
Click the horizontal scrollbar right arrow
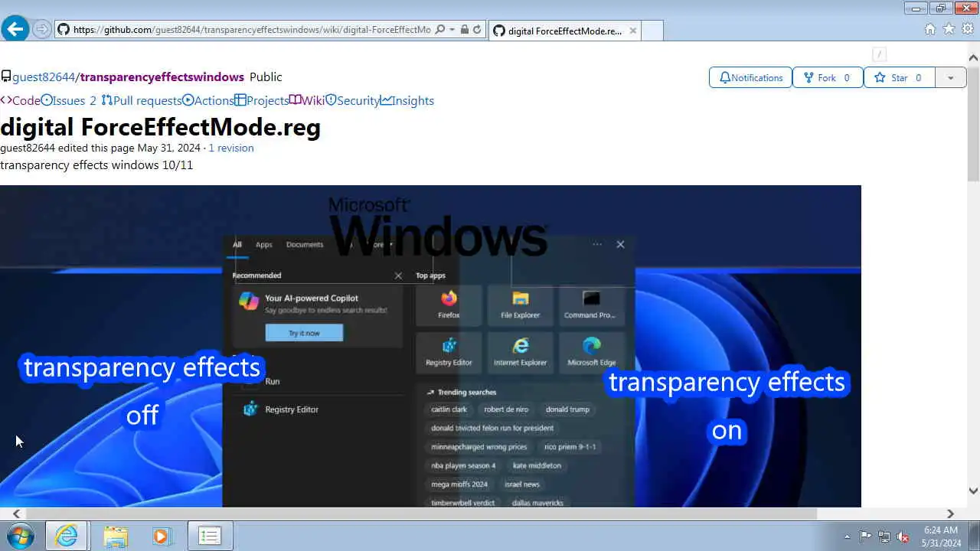point(950,514)
